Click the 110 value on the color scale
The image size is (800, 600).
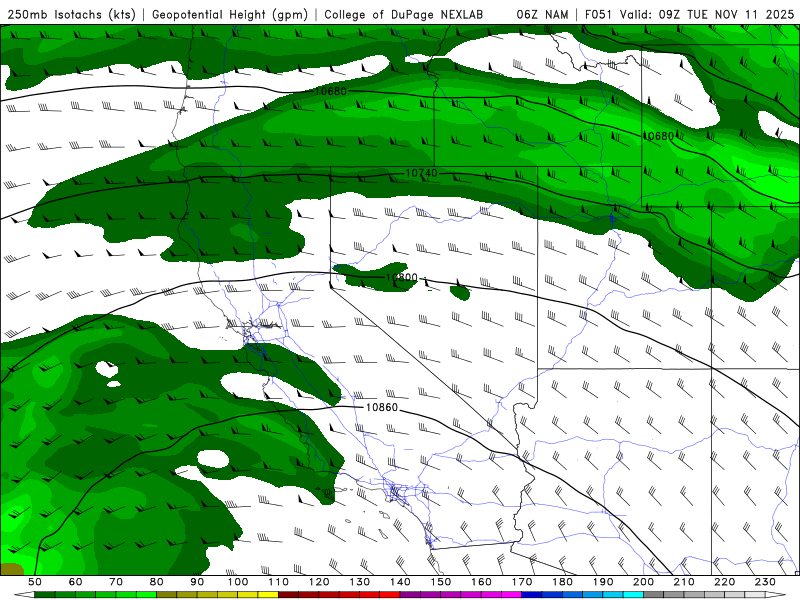click(x=279, y=582)
